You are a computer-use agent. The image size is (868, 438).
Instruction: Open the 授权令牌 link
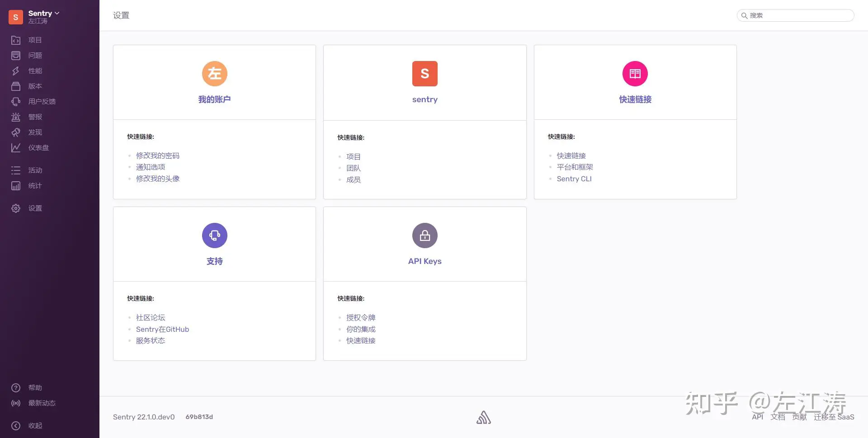pos(361,317)
